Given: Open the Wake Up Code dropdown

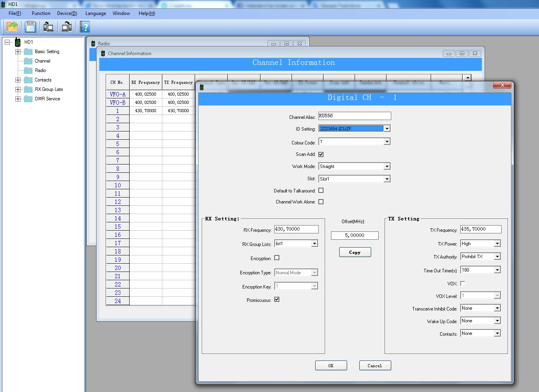Looking at the screenshot, I should [x=497, y=321].
